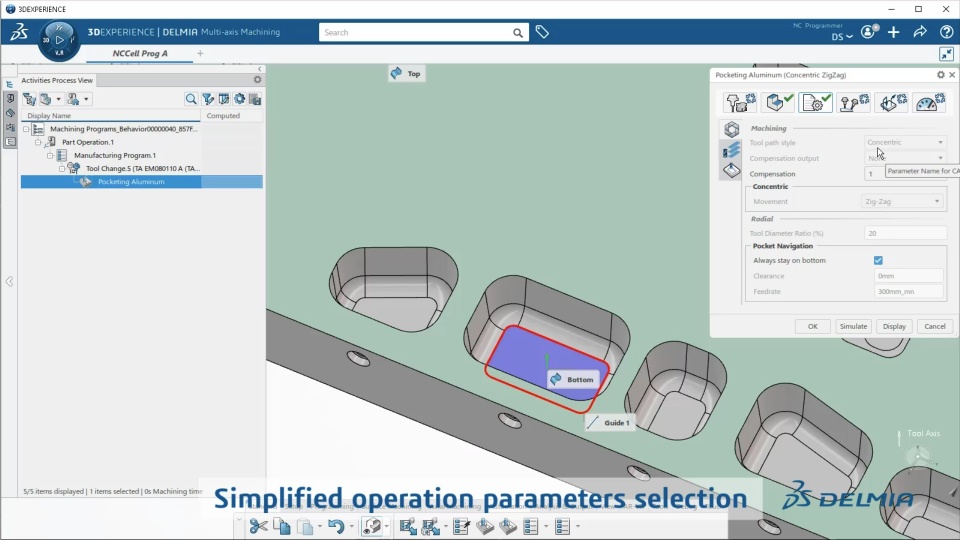Click the plus add icon in top bar
This screenshot has height=540, width=960.
pos(894,32)
